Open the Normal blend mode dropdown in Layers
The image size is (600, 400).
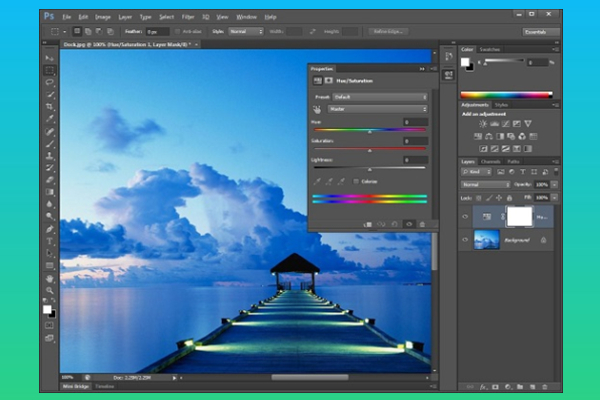(485, 185)
